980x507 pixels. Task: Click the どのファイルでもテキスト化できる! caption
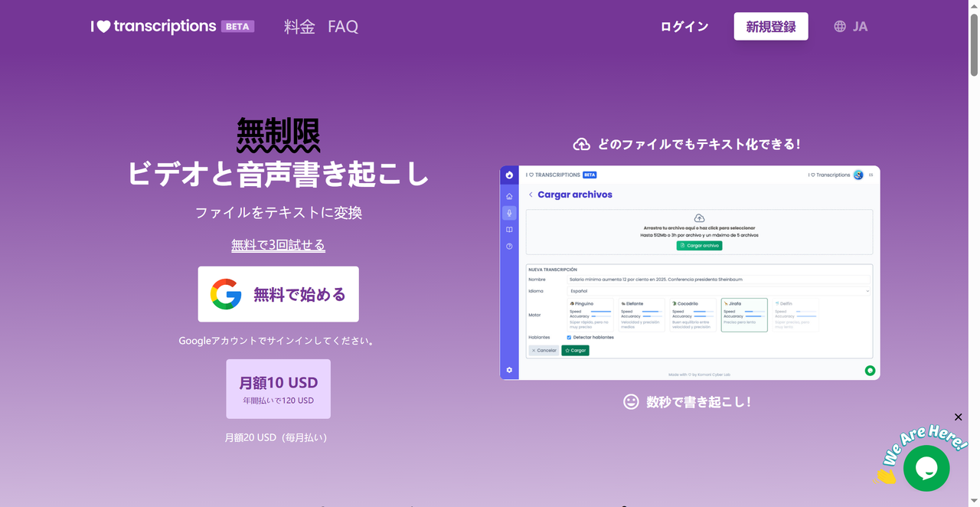tap(699, 144)
